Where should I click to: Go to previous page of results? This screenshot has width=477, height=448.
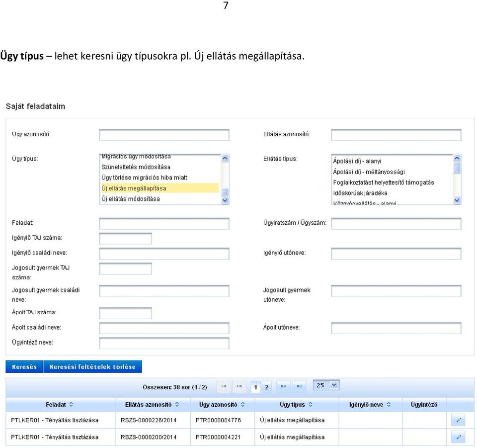pos(239,386)
